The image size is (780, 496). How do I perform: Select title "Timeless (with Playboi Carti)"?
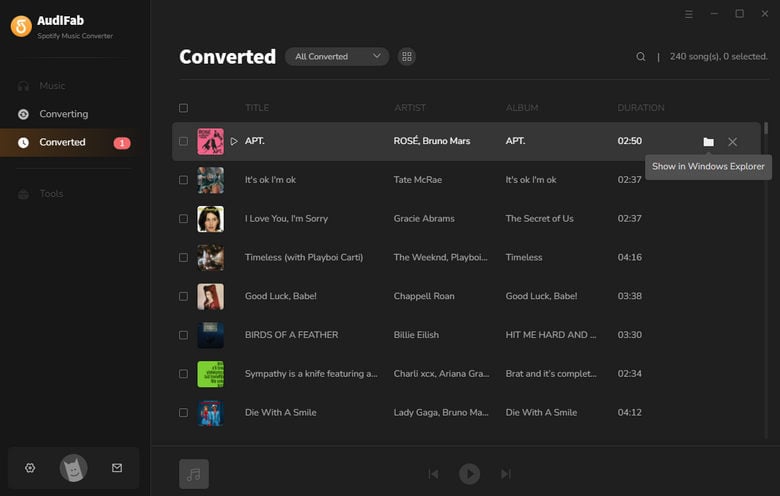click(304, 257)
